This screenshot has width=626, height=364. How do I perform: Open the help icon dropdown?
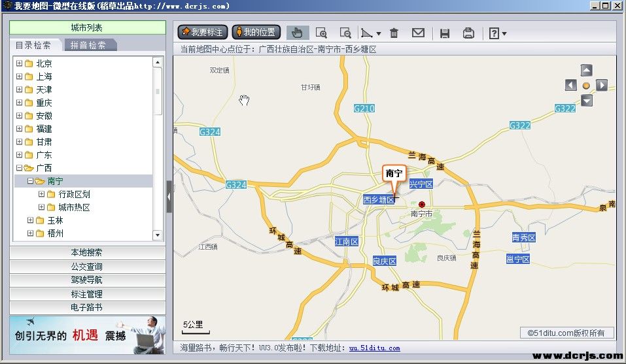click(498, 33)
